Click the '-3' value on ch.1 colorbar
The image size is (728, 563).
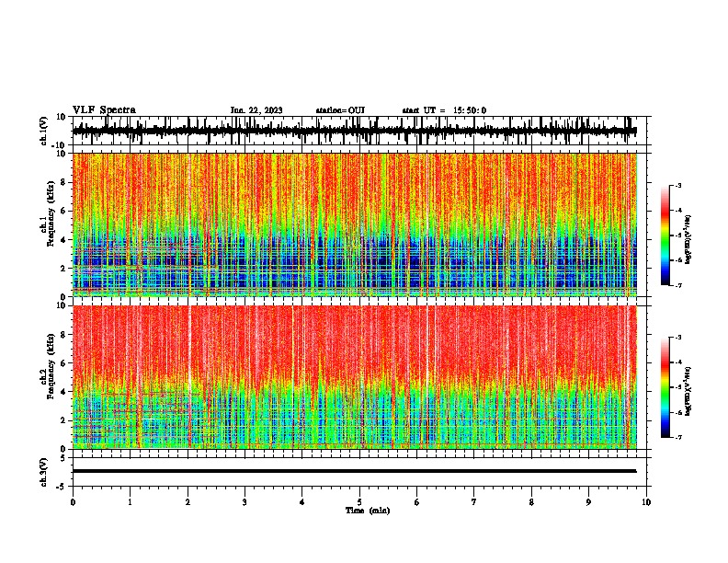[677, 185]
